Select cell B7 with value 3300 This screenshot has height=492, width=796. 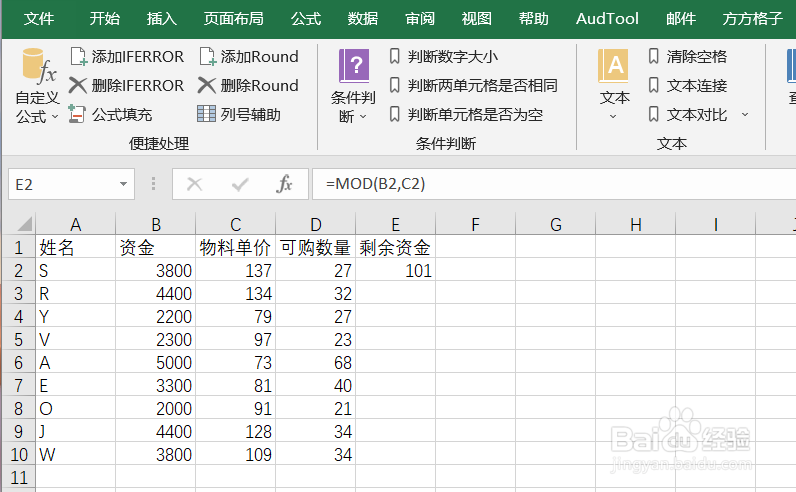click(x=155, y=384)
